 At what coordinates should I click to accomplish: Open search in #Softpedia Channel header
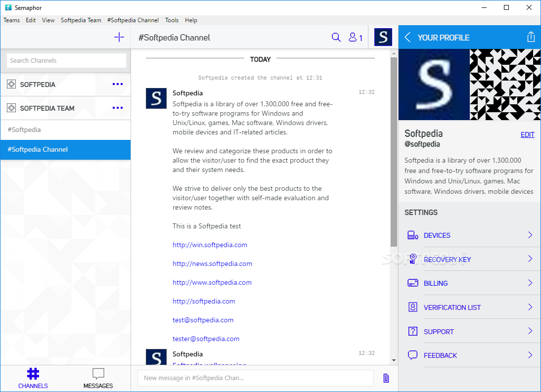point(336,37)
